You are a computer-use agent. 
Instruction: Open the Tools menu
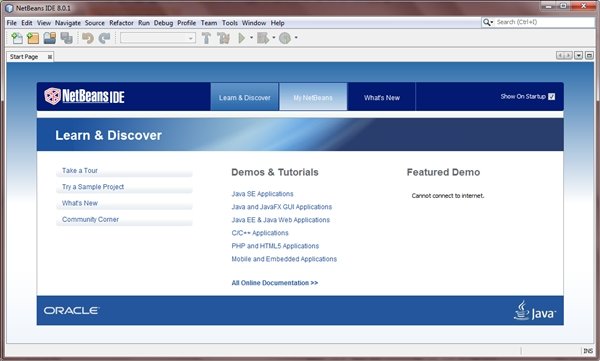coord(230,23)
